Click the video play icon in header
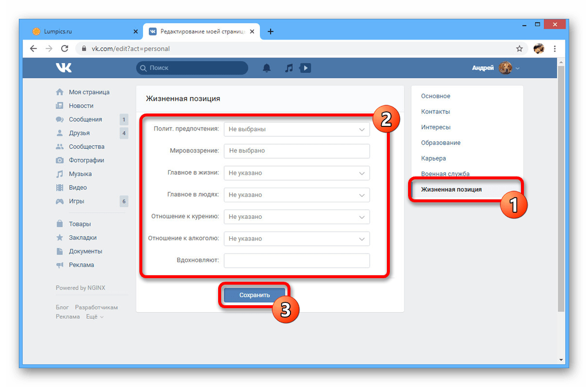The height and width of the screenshot is (387, 588). [x=305, y=68]
